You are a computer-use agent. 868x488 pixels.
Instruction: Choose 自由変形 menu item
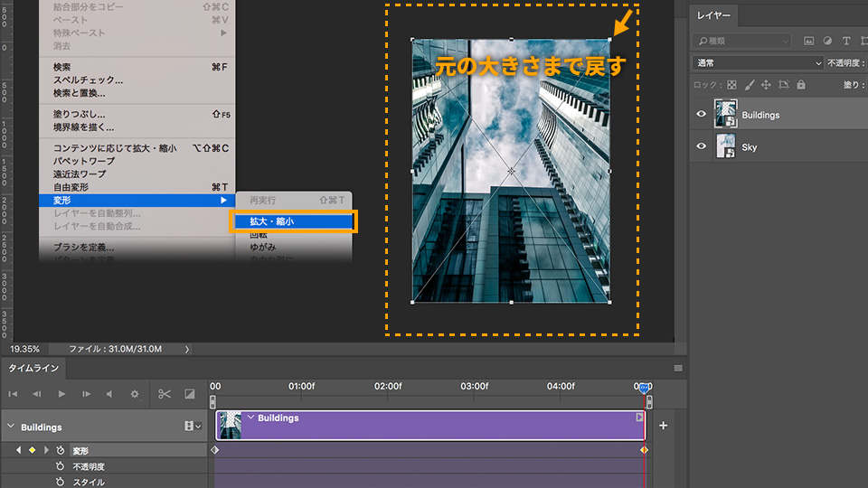(x=137, y=187)
